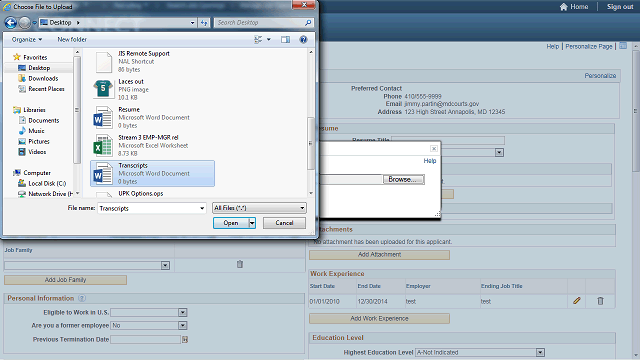Click the Personalize link in Preferred Contact
640x360 pixels.
coord(600,76)
